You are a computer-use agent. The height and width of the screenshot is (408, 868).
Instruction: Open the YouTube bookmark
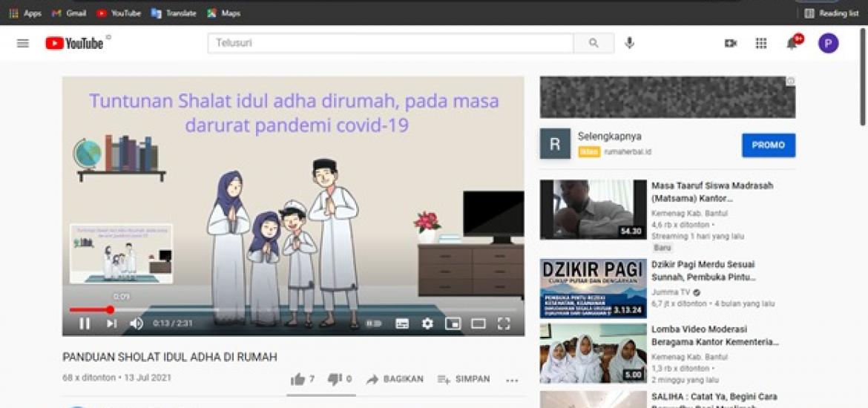click(119, 13)
